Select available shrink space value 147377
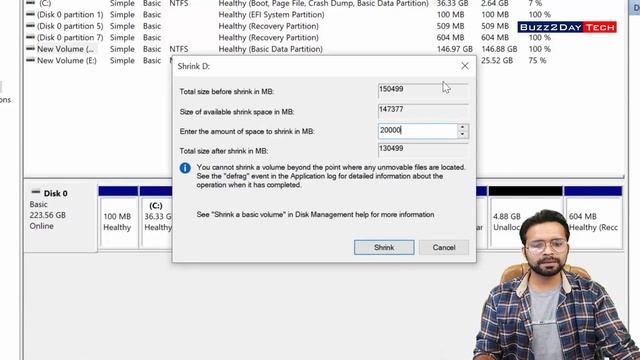The image size is (640, 360). 422,110
